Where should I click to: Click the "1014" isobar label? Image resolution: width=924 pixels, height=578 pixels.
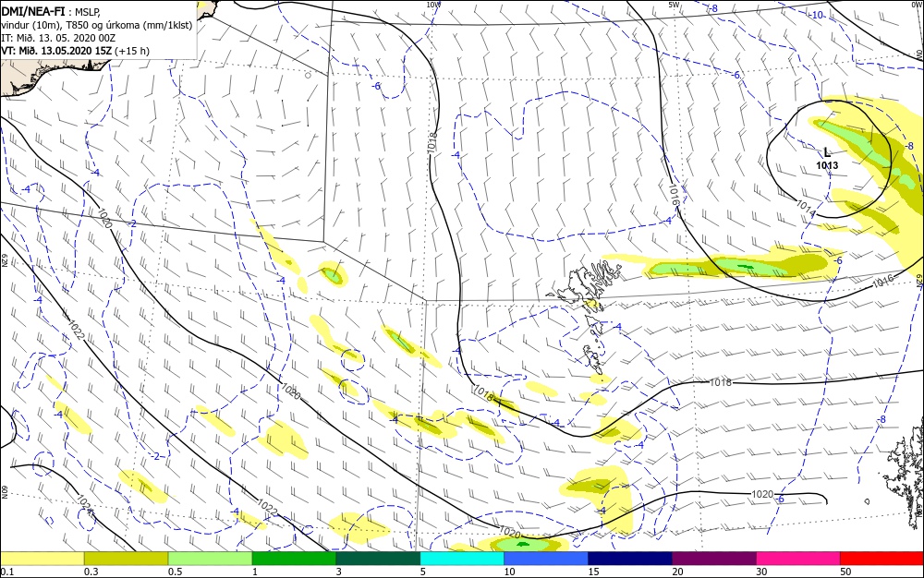coord(806,208)
